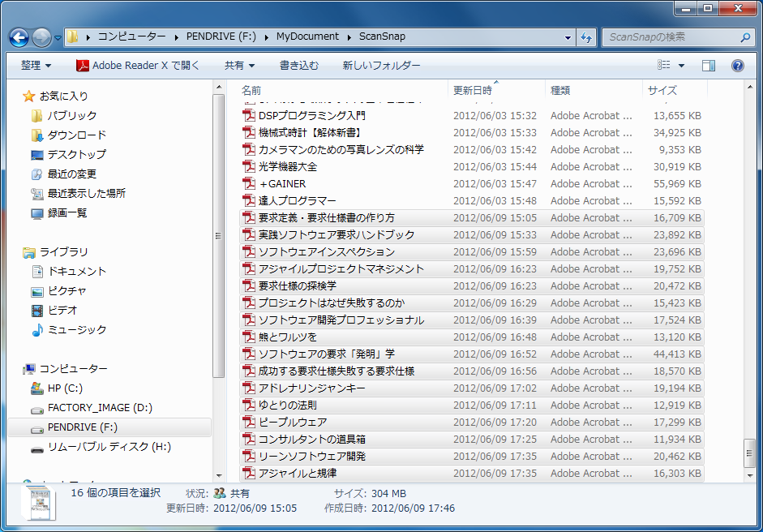
Task: Open the 共有 dropdown menu
Action: (239, 65)
